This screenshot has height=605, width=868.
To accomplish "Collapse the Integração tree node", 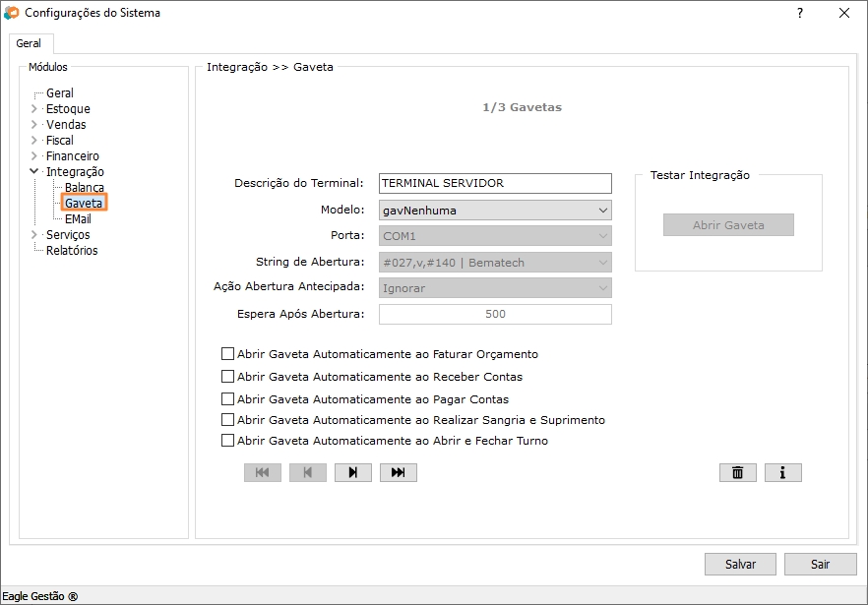I will (34, 172).
